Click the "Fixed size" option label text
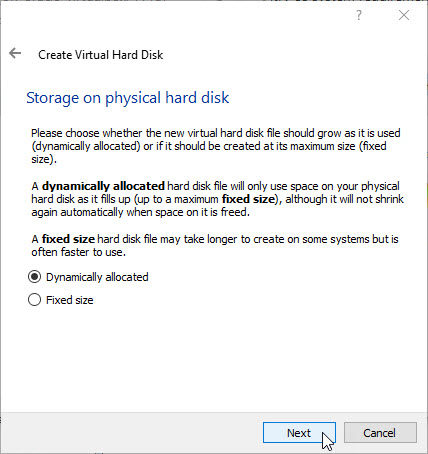 [x=70, y=300]
